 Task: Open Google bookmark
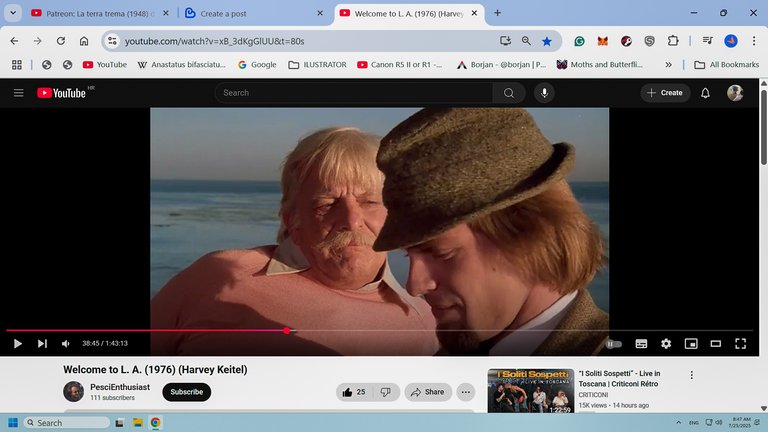[x=257, y=65]
